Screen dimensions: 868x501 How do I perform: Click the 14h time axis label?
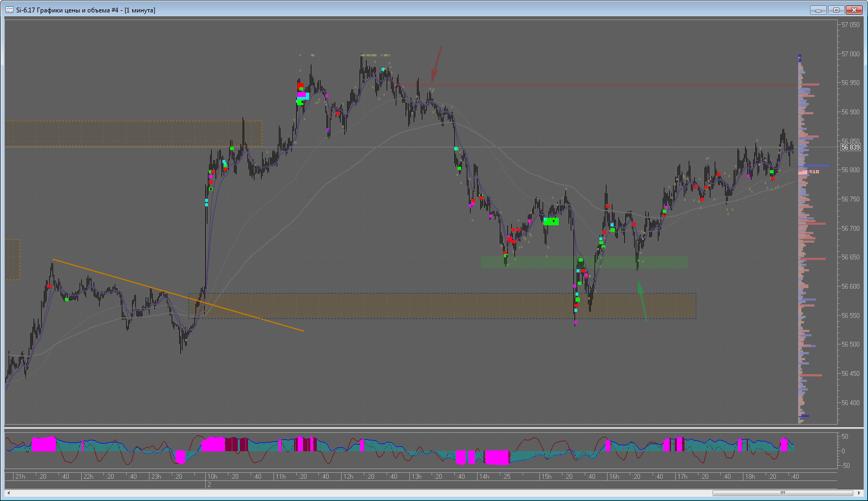(484, 477)
